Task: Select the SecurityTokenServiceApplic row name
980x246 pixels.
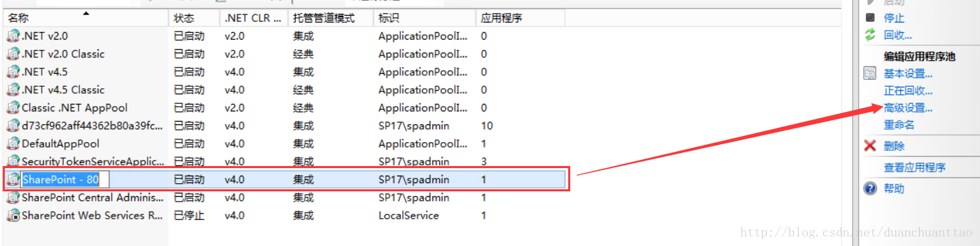Action: (x=93, y=161)
